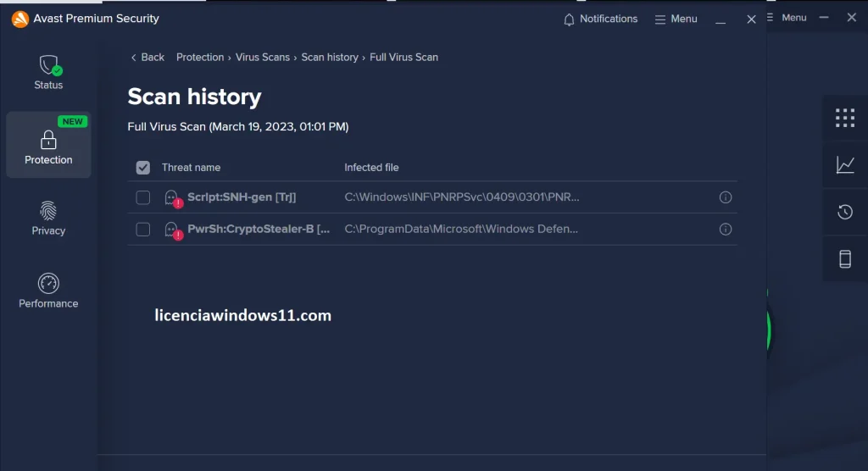The image size is (868, 471).
Task: Open the Protection lock section
Action: tap(48, 145)
